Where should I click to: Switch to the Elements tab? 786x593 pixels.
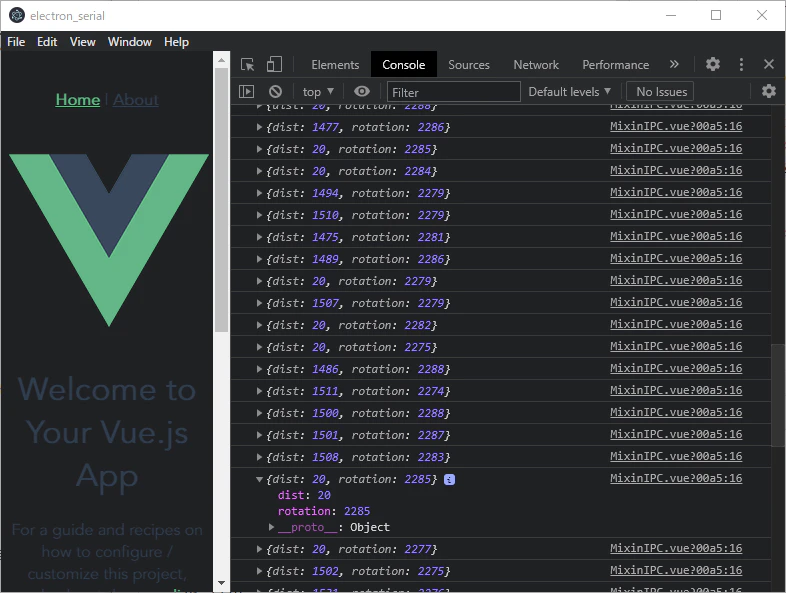335,65
